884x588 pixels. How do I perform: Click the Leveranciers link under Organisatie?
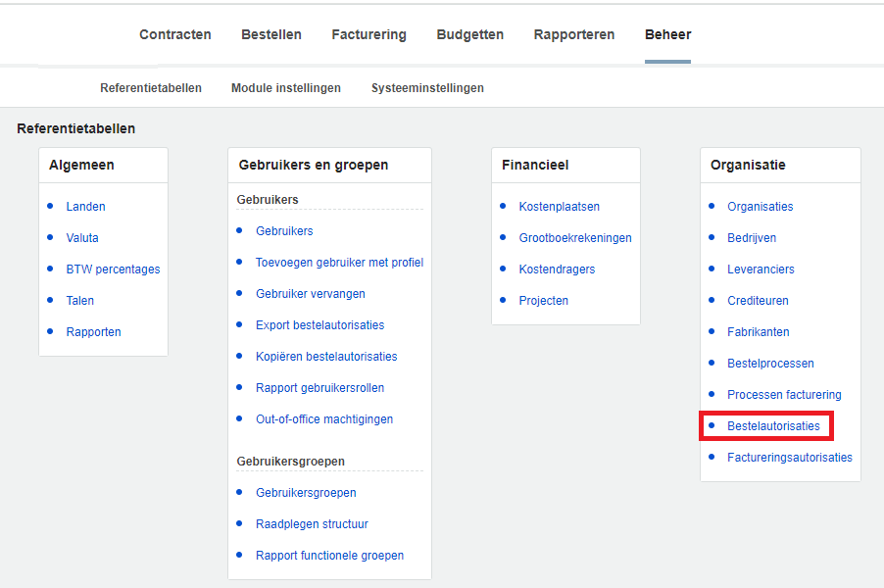tap(761, 269)
